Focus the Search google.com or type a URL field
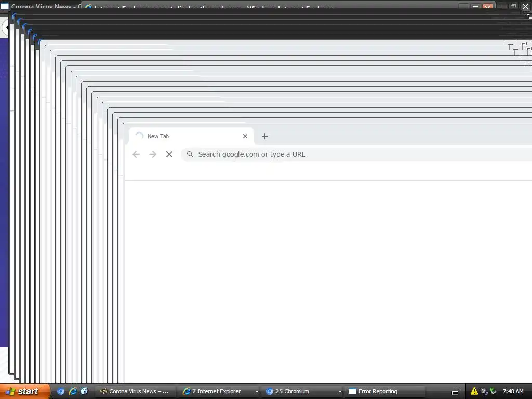The height and width of the screenshot is (399, 532). 356,154
